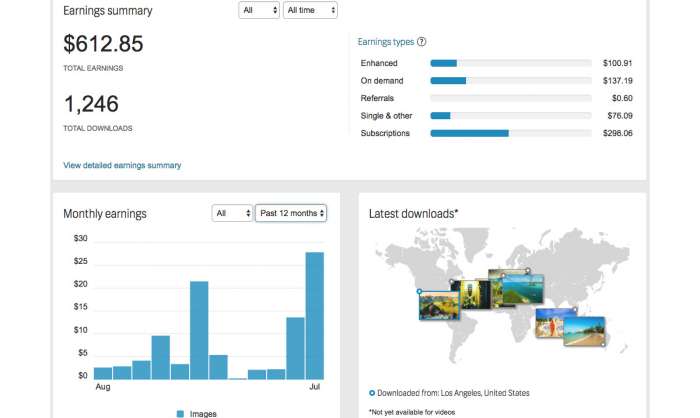Screen dimensions: 700x418
Task: Click the blue Downloaded from location marker icon
Action: [372, 393]
